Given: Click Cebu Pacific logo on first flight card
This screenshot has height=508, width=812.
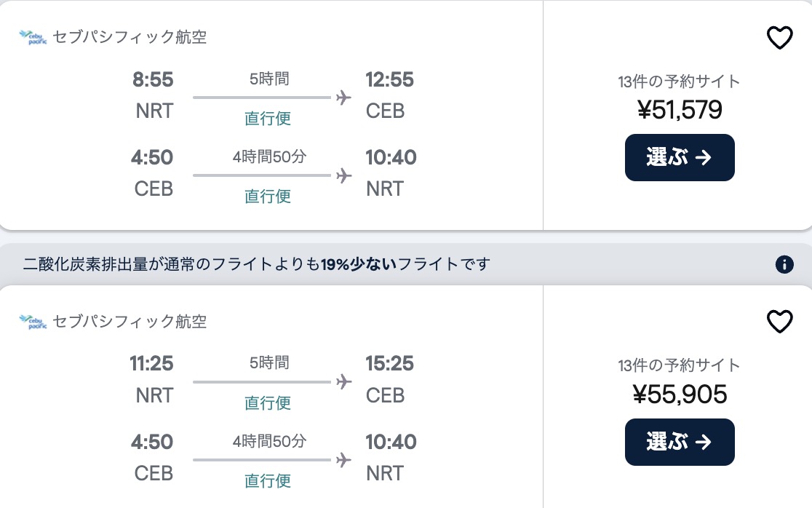Looking at the screenshot, I should pyautogui.click(x=33, y=37).
